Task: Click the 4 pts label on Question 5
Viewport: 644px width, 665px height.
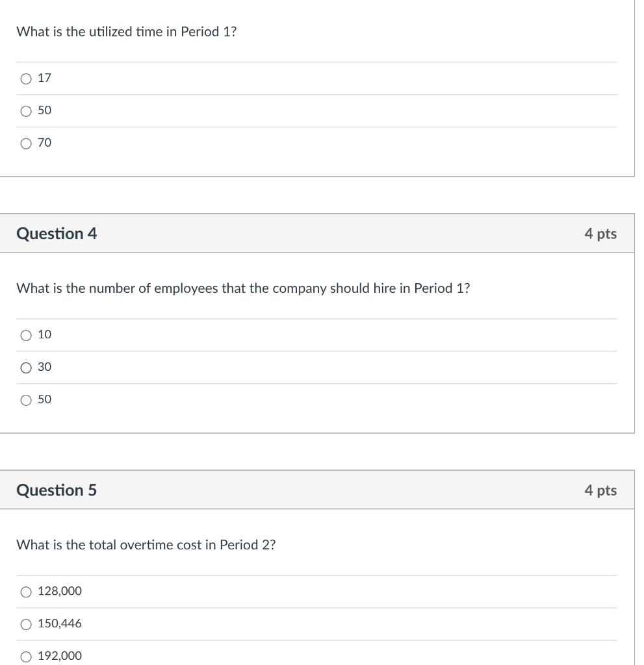Action: [600, 490]
